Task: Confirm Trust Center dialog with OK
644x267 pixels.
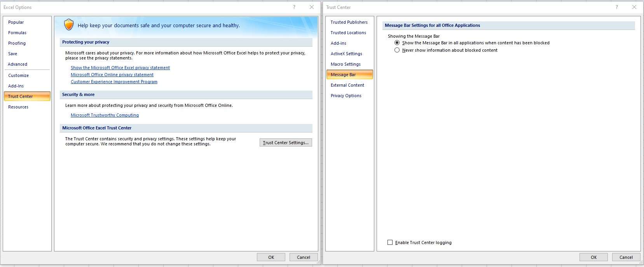Action: pyautogui.click(x=593, y=257)
